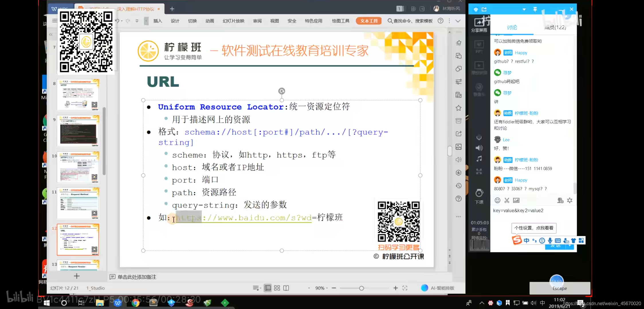Expand the ribbon collapse chevron at the top right
The width and height of the screenshot is (644, 309).
click(x=458, y=21)
